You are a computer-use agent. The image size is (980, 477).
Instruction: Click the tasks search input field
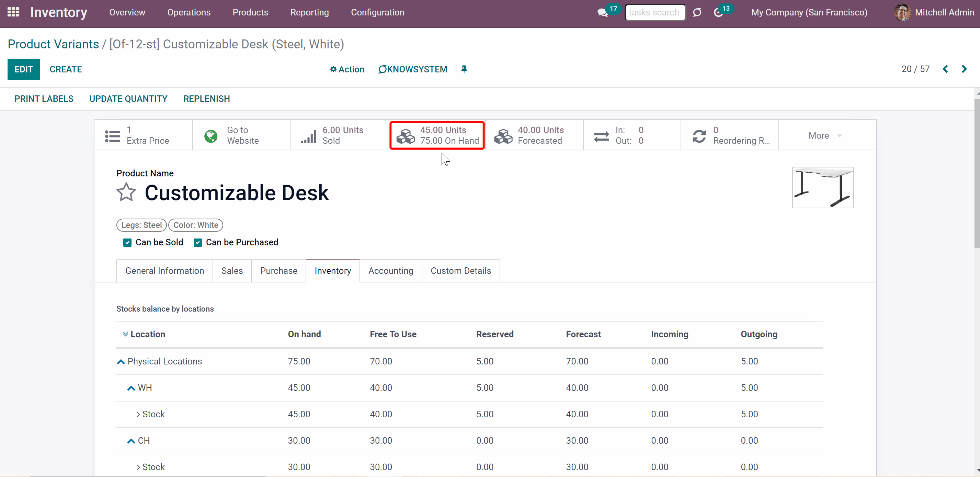[655, 13]
